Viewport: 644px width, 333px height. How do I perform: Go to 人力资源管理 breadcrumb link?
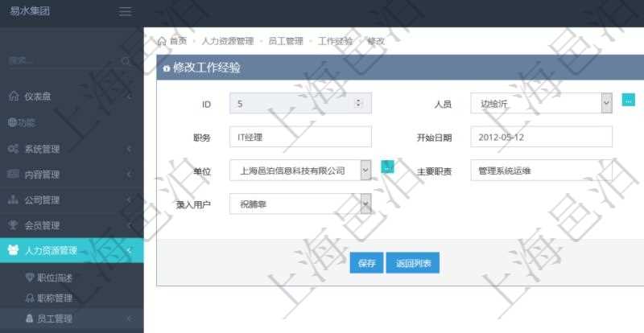(x=228, y=41)
